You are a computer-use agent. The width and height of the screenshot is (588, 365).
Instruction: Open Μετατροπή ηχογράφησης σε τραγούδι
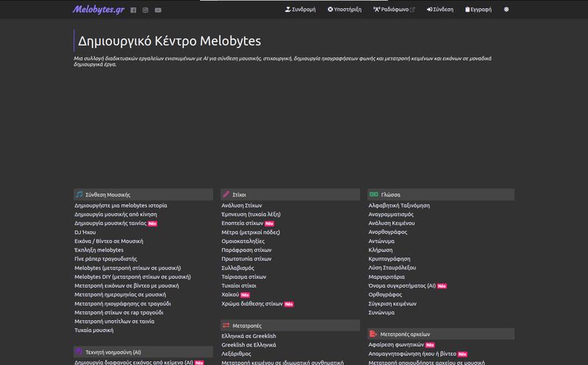pyautogui.click(x=122, y=303)
